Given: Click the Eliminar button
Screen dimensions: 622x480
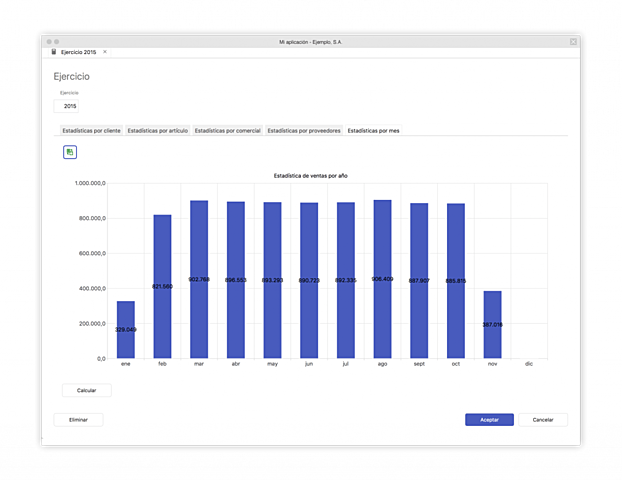Looking at the screenshot, I should click(x=78, y=420).
